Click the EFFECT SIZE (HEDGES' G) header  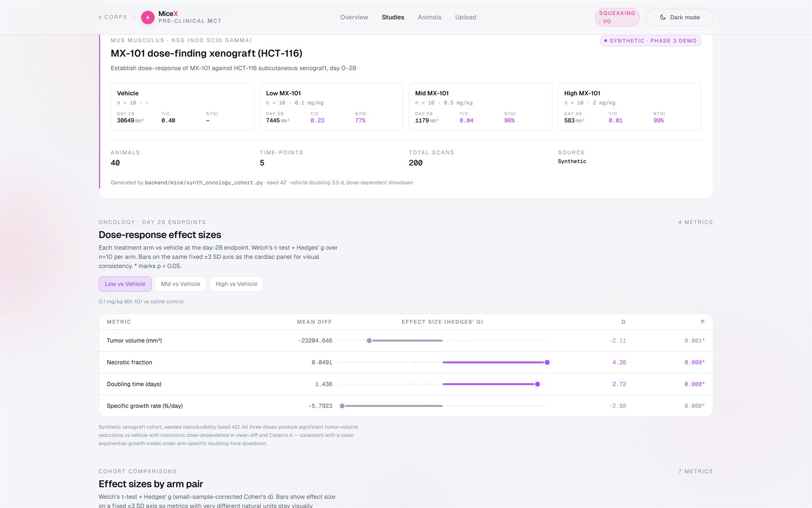[442, 322]
